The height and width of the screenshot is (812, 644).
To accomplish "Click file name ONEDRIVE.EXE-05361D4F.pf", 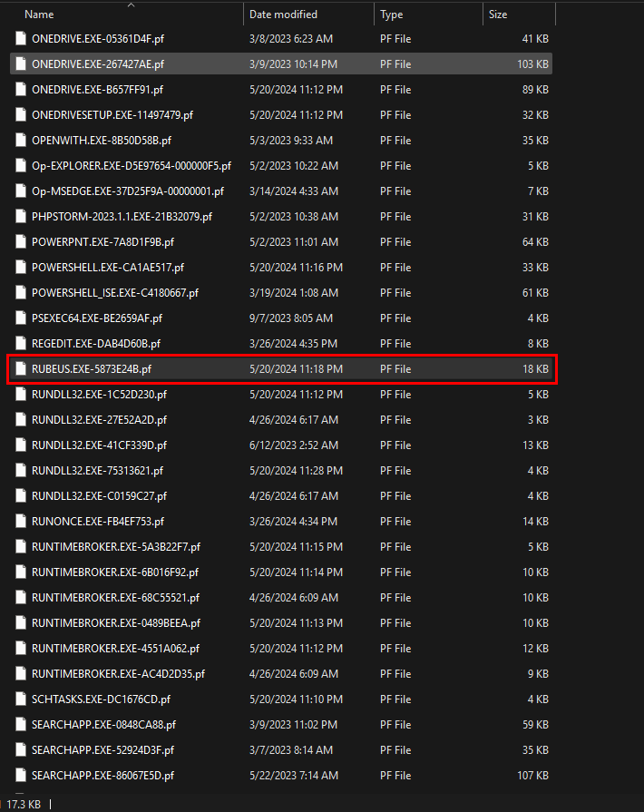I will pos(98,39).
